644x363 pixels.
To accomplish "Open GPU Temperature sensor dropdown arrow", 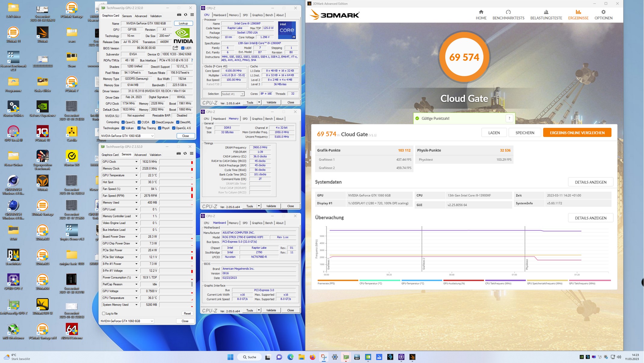I will point(136,175).
